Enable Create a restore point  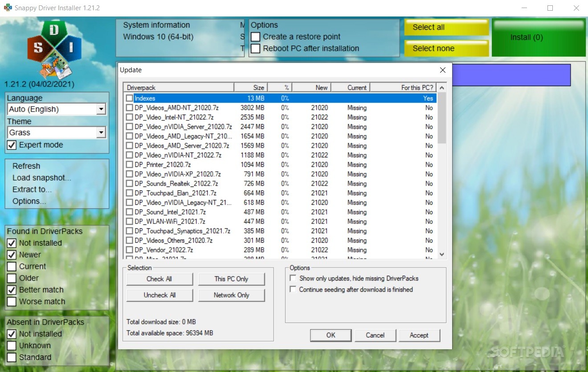point(255,37)
